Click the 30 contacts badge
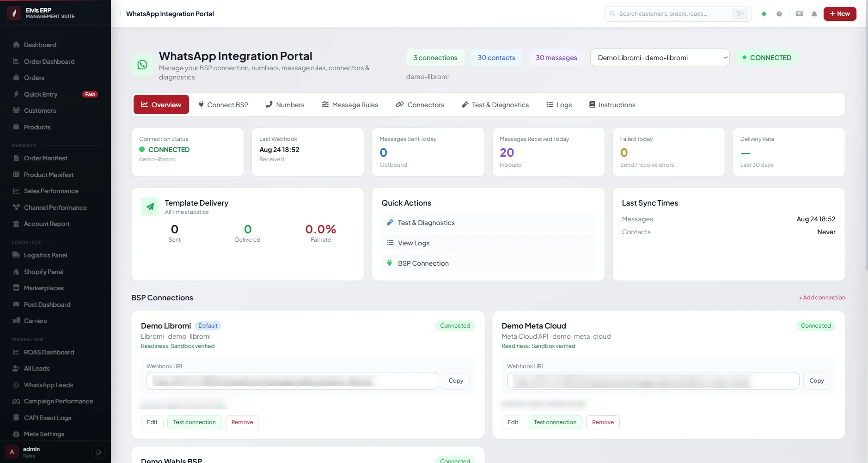The height and width of the screenshot is (463, 868). 496,58
